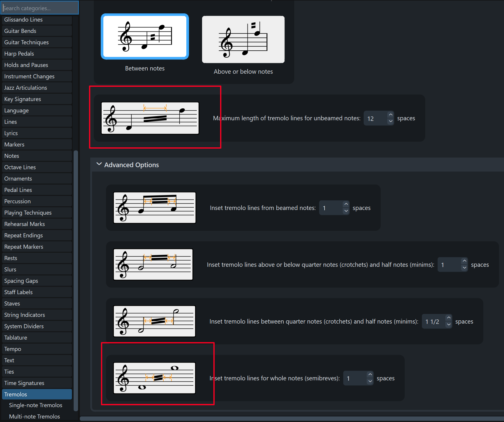Open the Slurs category

(37, 269)
